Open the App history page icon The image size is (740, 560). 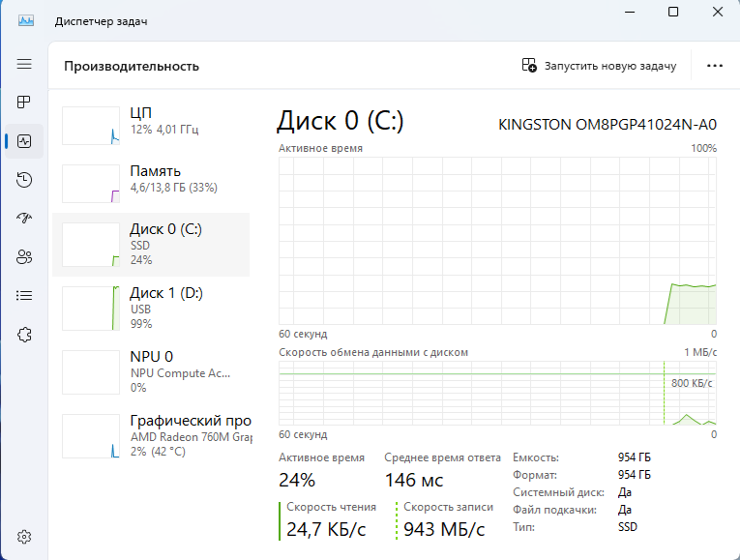(x=24, y=179)
